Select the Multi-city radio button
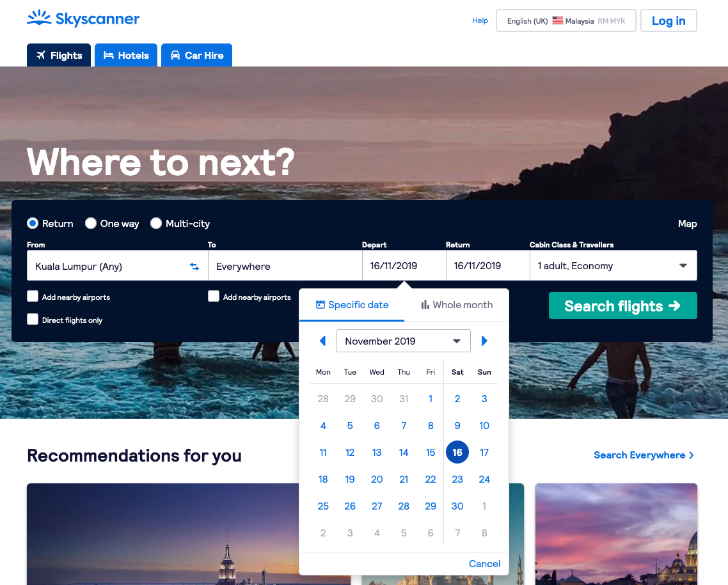 coord(156,223)
